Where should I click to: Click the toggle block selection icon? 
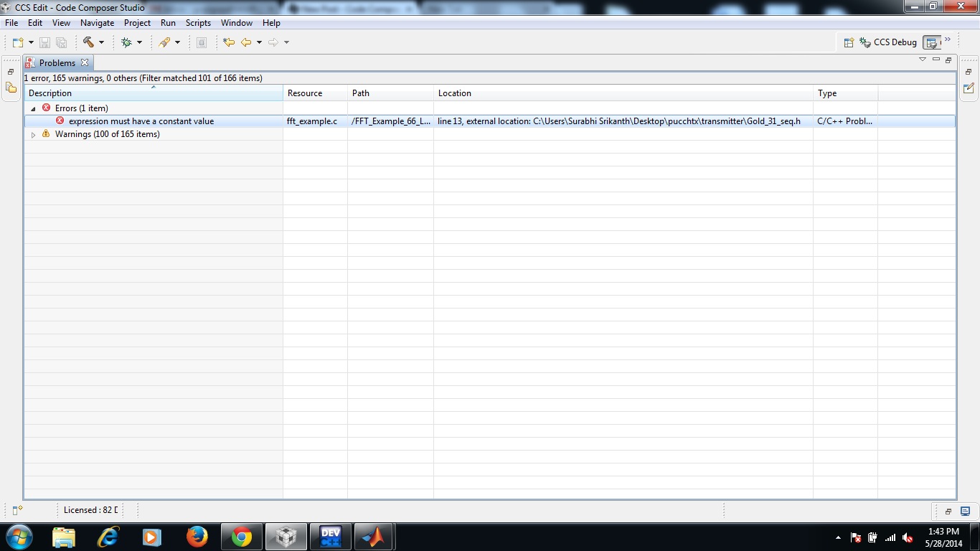tap(202, 42)
